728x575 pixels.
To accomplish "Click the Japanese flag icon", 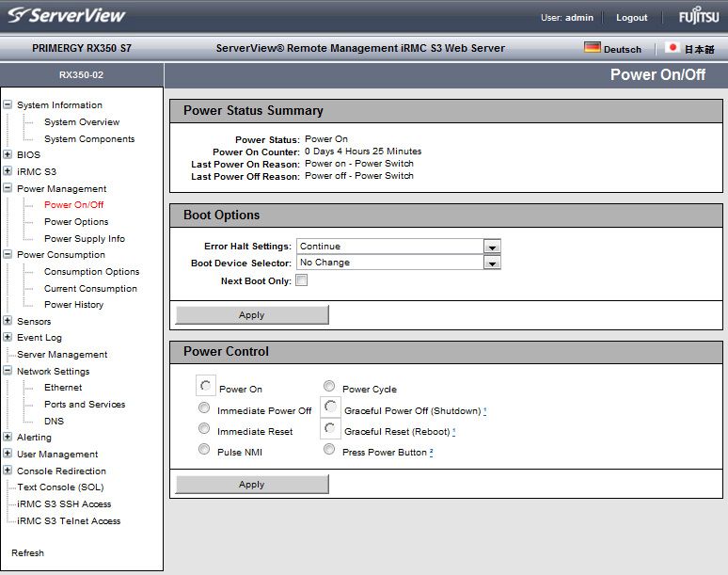I will 673,47.
